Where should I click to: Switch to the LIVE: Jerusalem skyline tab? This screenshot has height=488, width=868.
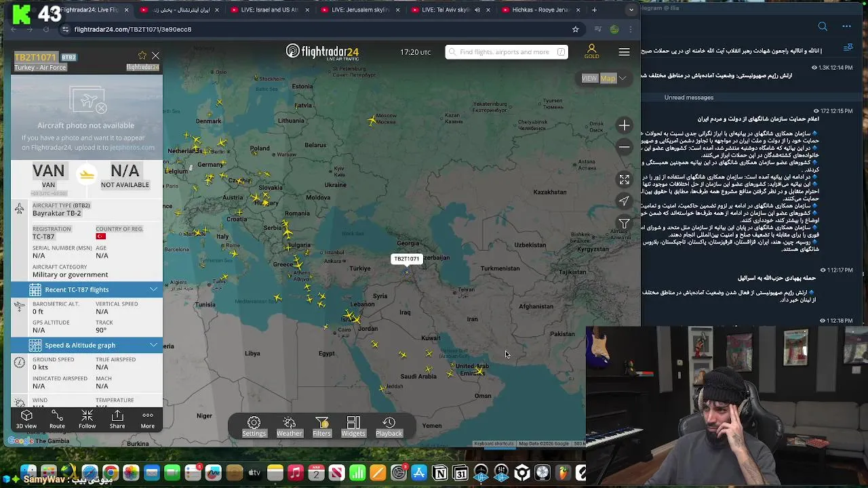tap(359, 10)
